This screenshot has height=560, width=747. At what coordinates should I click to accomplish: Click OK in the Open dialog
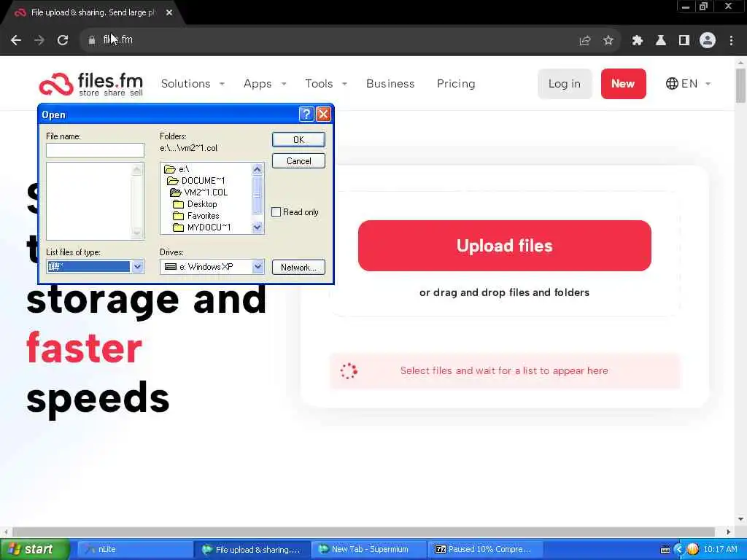point(298,139)
